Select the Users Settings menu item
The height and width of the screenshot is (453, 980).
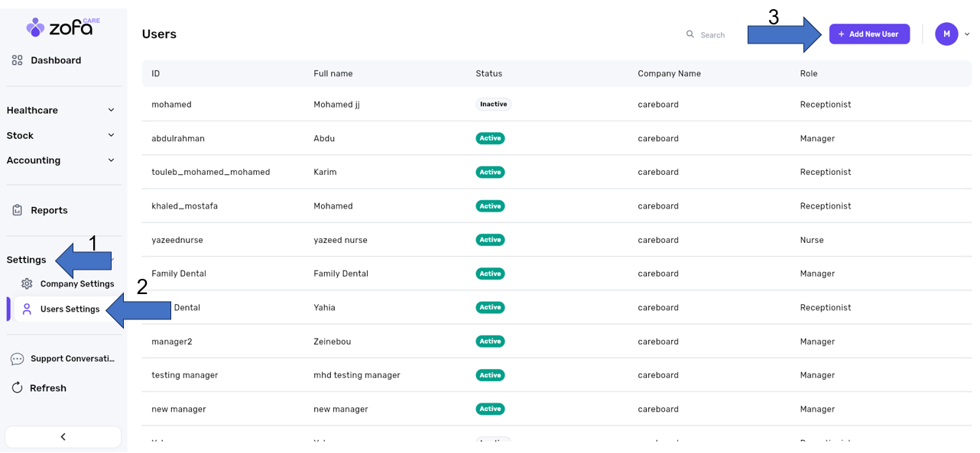70,309
